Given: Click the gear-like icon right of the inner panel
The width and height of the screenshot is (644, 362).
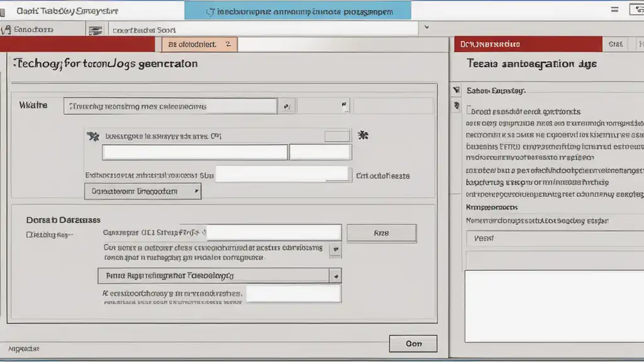Looking at the screenshot, I should [363, 135].
